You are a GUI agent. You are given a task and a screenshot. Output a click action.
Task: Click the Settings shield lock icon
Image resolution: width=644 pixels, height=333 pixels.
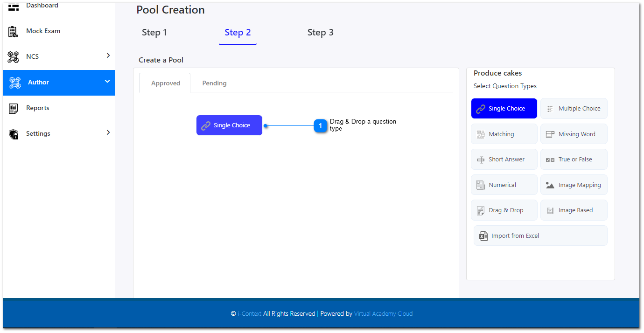coord(13,134)
